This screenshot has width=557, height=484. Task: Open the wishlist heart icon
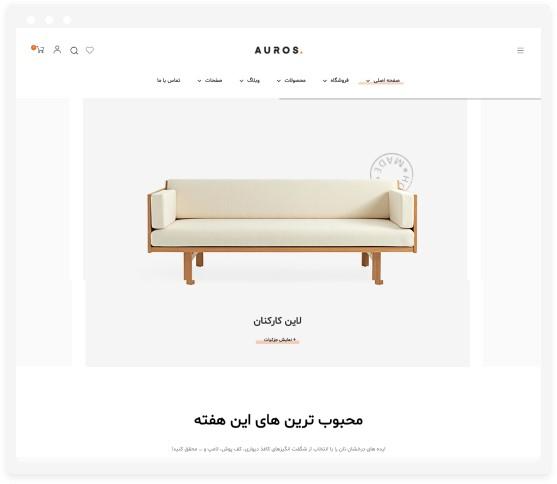90,50
